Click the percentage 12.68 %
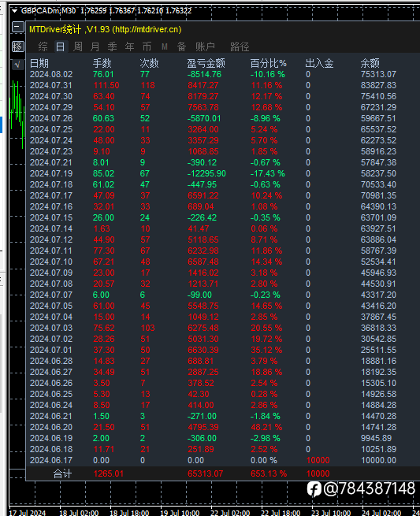Image resolution: width=420 pixels, height=516 pixels. tap(266, 108)
